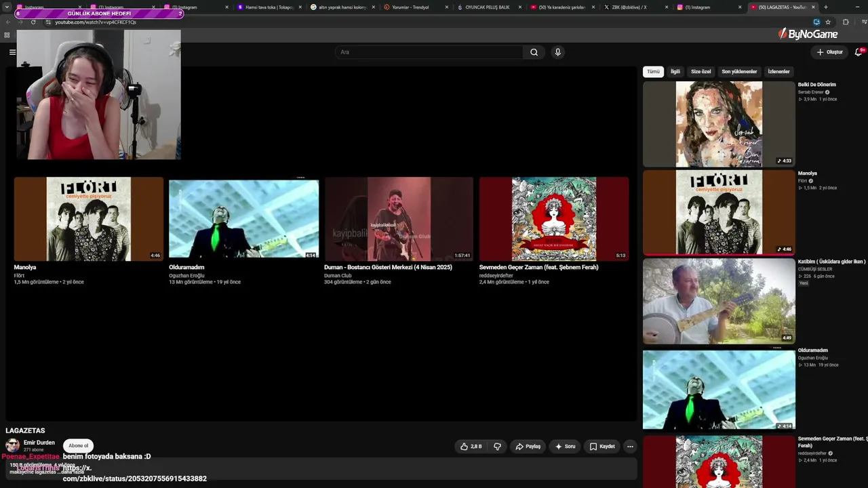Select the Son yüklenenler filter chip
868x488 pixels.
[739, 71]
